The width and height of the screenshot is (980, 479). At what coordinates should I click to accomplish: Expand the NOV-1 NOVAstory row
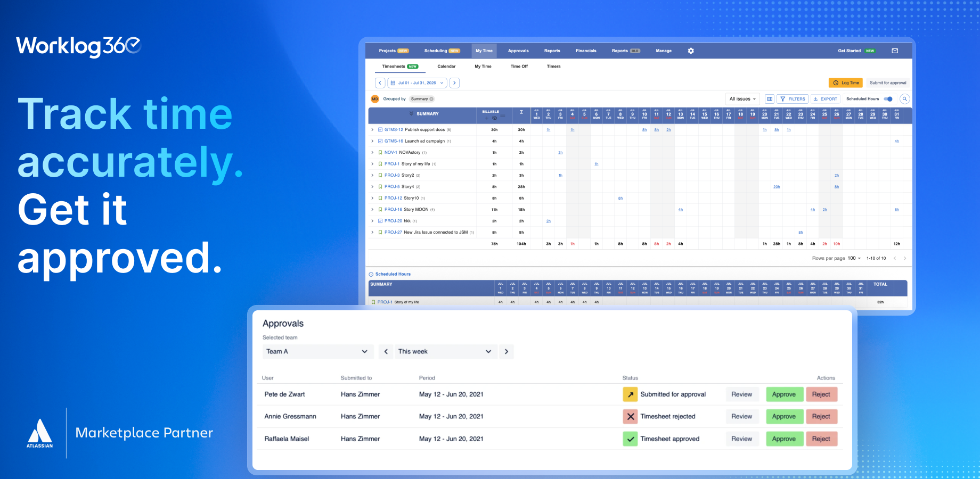click(372, 153)
